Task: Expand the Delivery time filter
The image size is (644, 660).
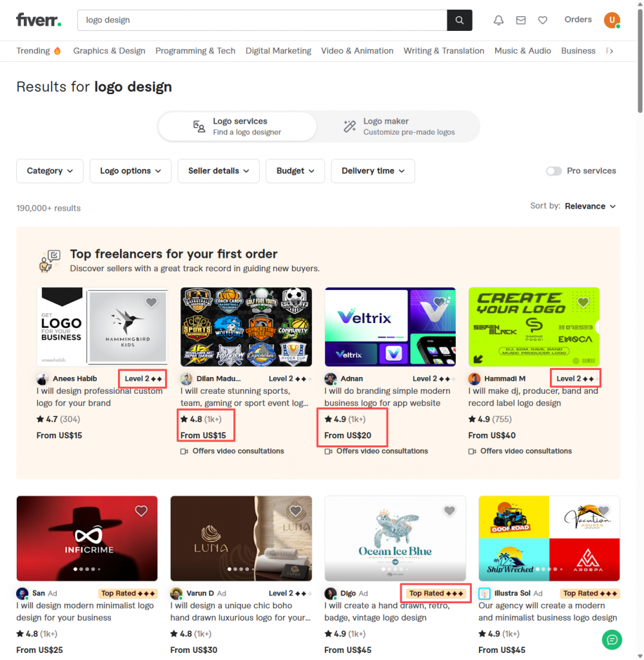Action: 373,171
